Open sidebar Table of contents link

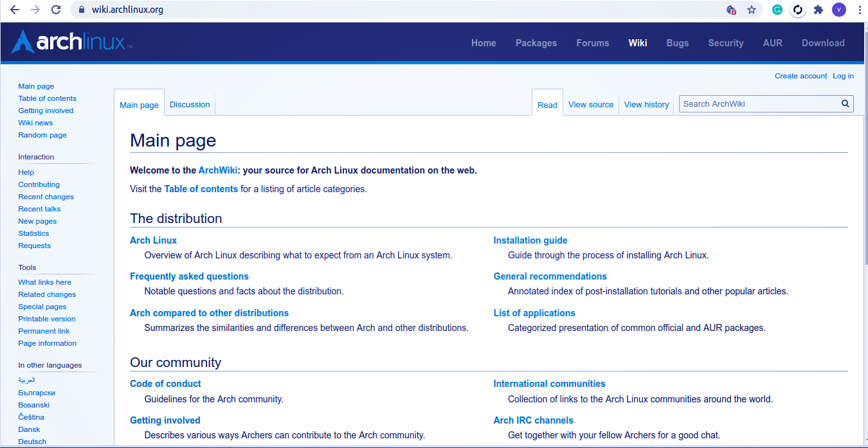click(x=47, y=98)
